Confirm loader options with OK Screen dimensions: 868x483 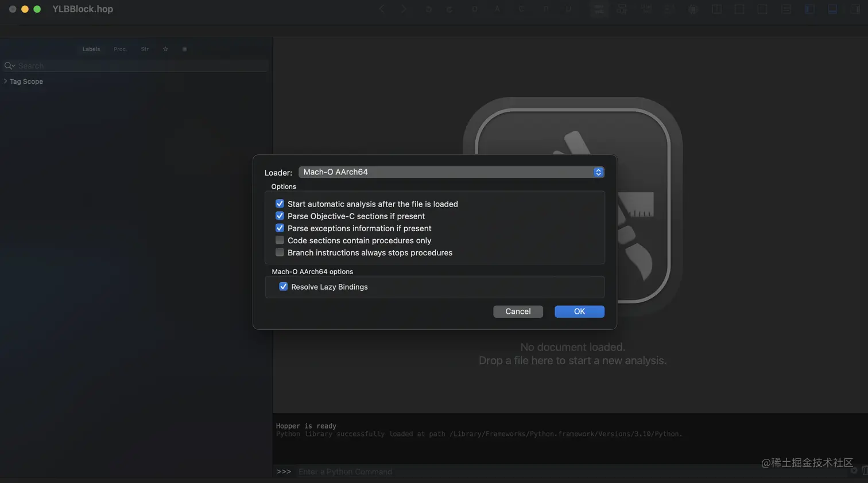pos(579,311)
